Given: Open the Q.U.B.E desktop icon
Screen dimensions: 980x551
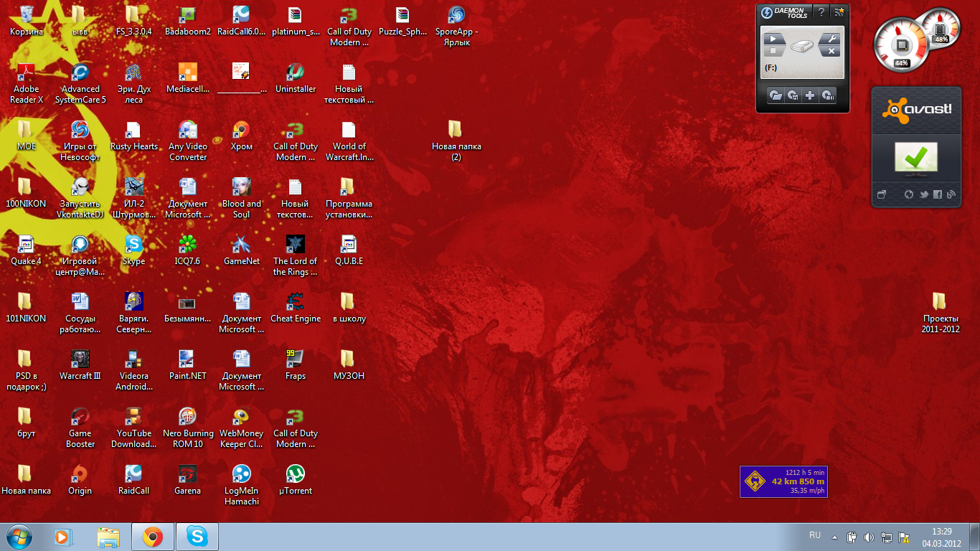Looking at the screenshot, I should point(349,250).
